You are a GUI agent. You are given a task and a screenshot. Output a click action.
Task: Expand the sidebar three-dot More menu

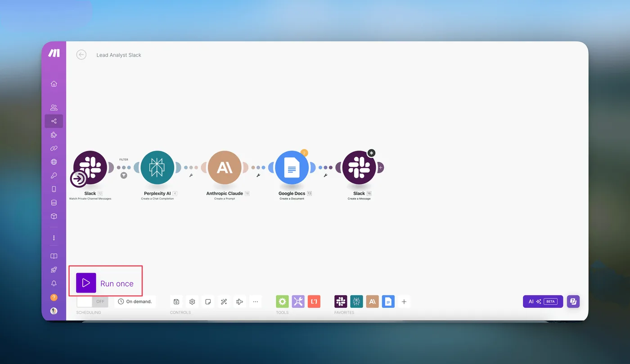pos(54,238)
